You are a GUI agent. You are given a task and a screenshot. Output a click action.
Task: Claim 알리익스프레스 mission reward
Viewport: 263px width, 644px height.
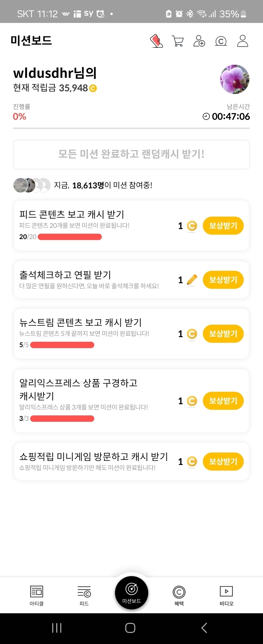(223, 401)
